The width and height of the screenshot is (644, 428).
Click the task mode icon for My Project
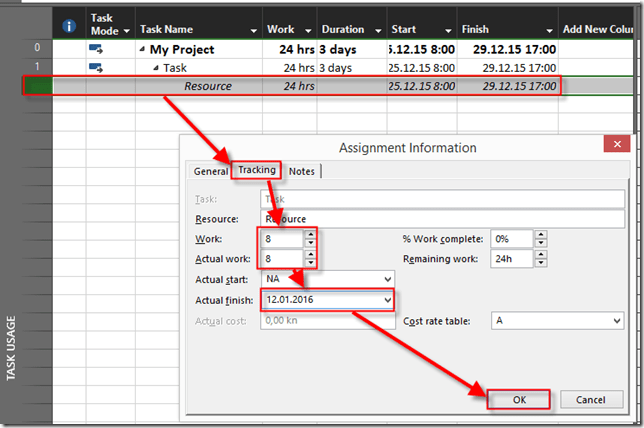point(97,48)
